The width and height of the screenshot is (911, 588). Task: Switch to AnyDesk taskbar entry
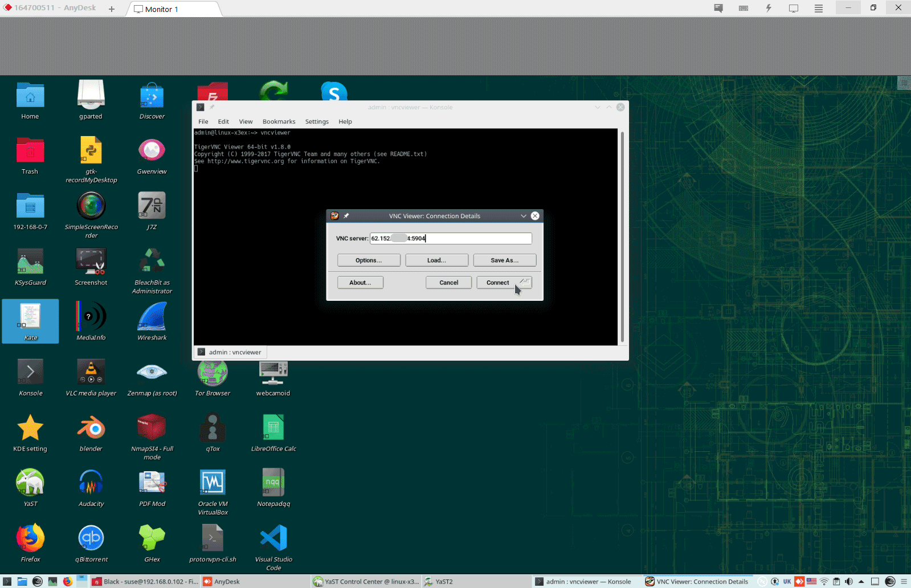tap(256, 582)
